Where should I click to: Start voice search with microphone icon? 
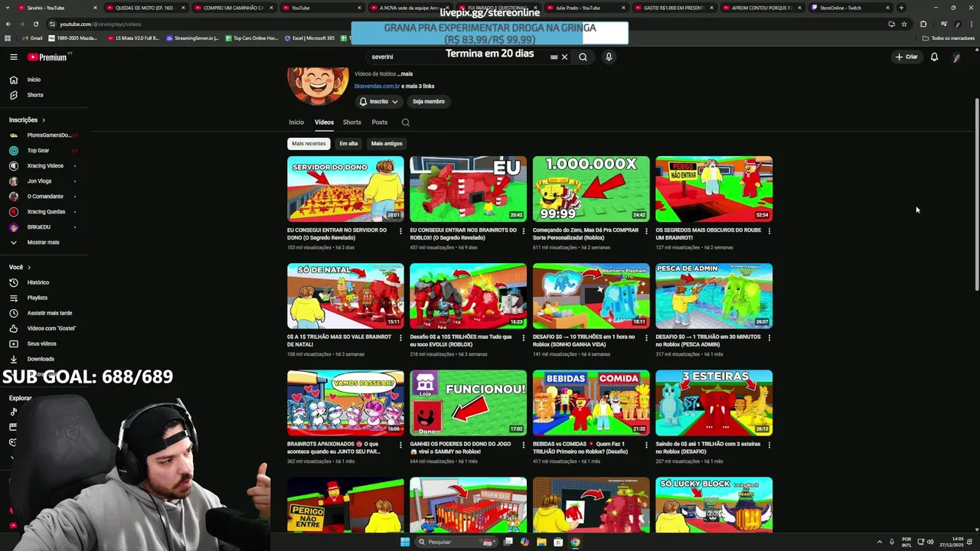coord(609,57)
